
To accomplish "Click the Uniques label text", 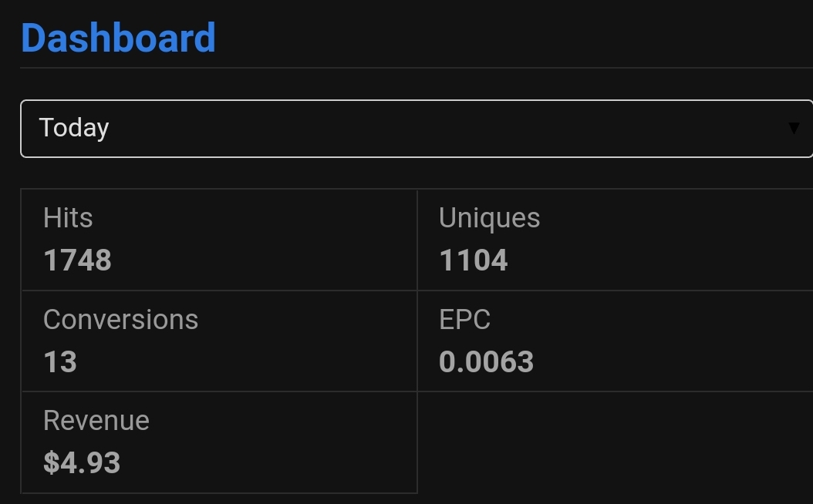I will (x=490, y=218).
